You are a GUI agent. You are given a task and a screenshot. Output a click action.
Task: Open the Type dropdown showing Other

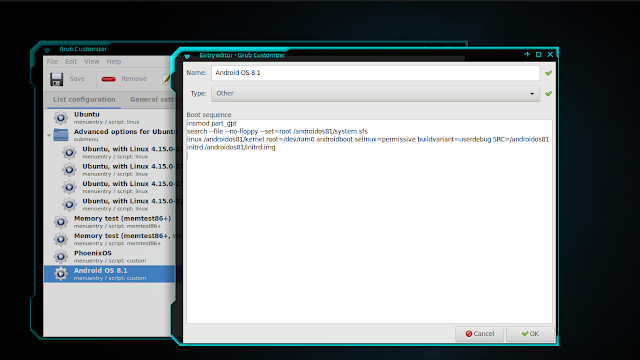pyautogui.click(x=376, y=93)
